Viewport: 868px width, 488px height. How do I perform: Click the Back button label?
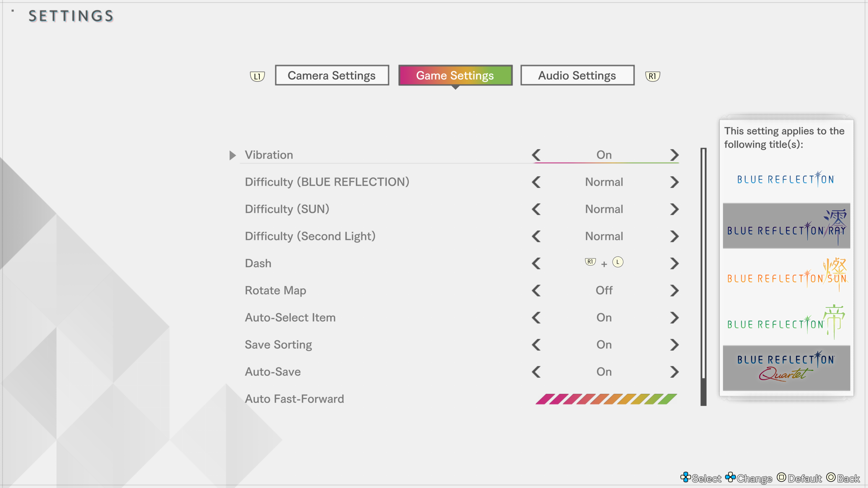(849, 479)
